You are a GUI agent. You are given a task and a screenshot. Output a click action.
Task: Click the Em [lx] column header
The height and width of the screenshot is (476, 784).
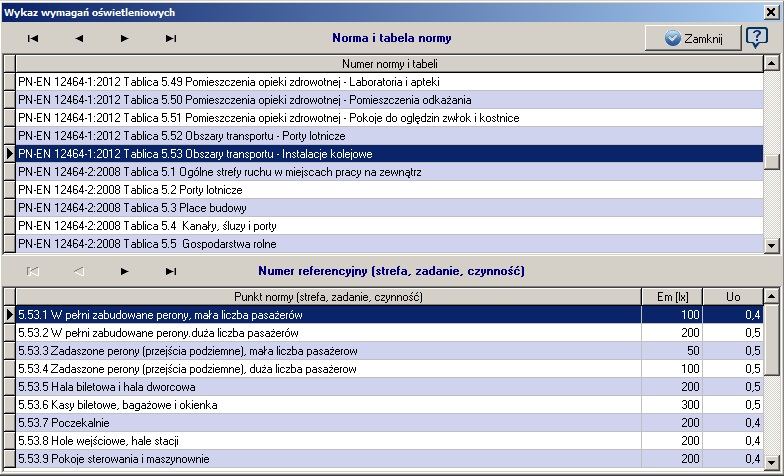click(672, 297)
